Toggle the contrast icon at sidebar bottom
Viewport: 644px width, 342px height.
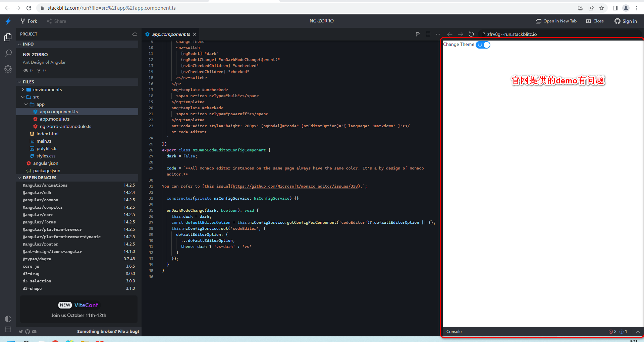(8, 319)
